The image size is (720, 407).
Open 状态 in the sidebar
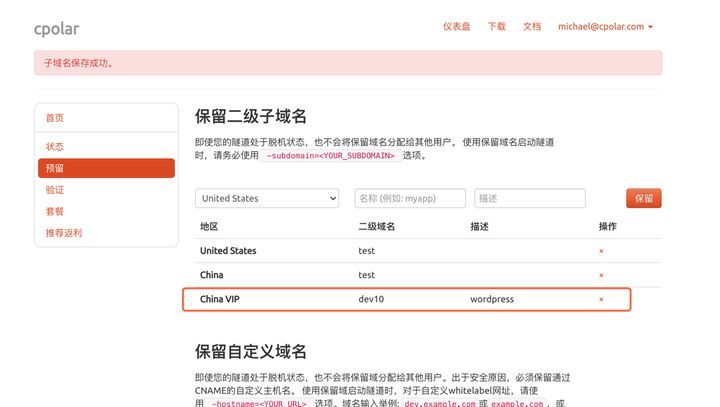click(x=55, y=147)
